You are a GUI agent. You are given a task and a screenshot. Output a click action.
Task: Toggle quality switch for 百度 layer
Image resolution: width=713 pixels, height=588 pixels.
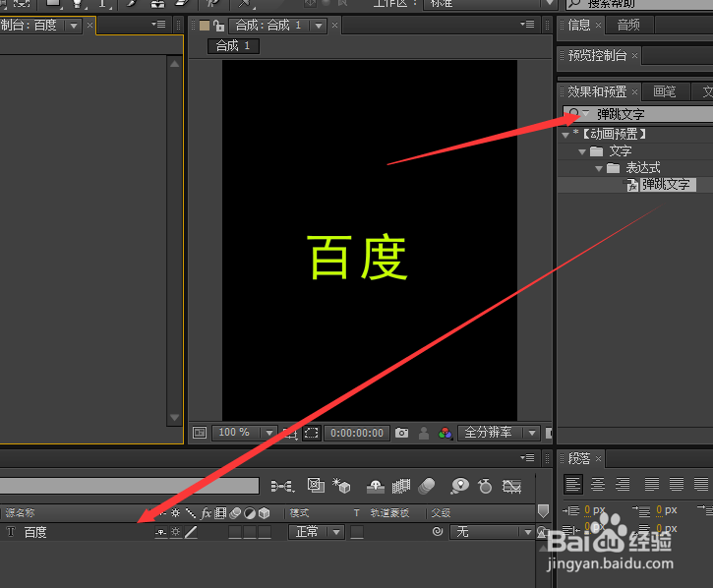191,532
